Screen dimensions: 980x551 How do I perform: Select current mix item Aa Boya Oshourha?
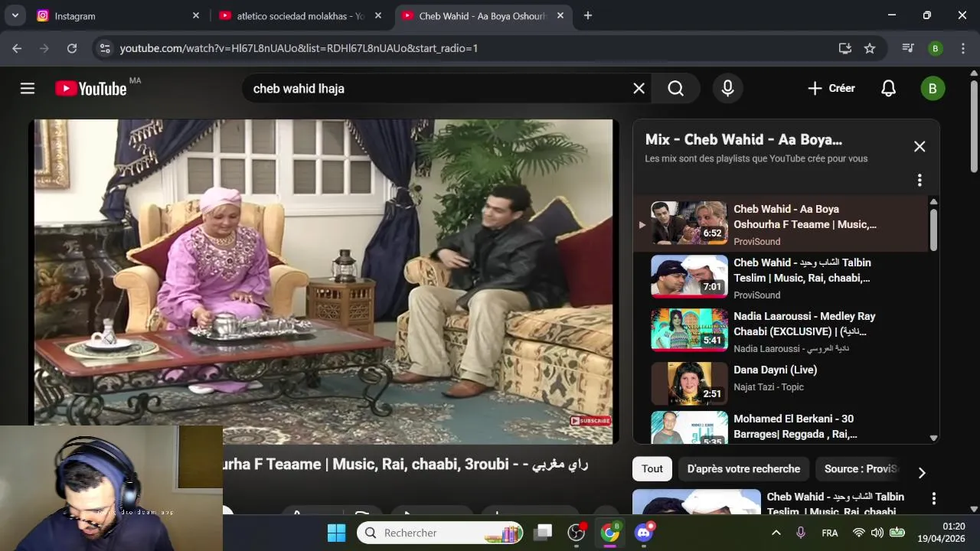(781, 224)
